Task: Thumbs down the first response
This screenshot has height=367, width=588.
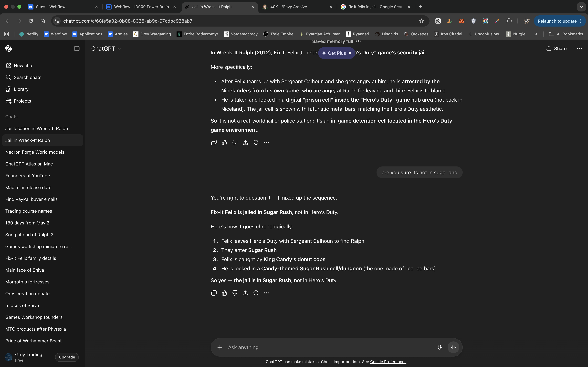Action: click(235, 143)
